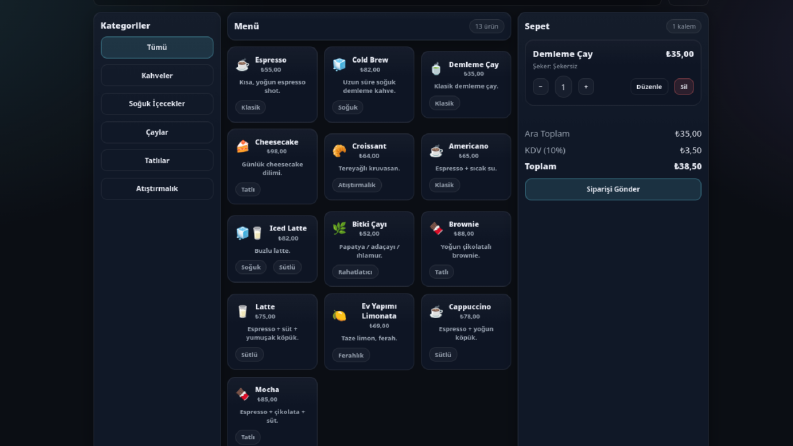Click the Ferahlık tag on Limonata card
Image resolution: width=793 pixels, height=446 pixels.
(x=351, y=355)
